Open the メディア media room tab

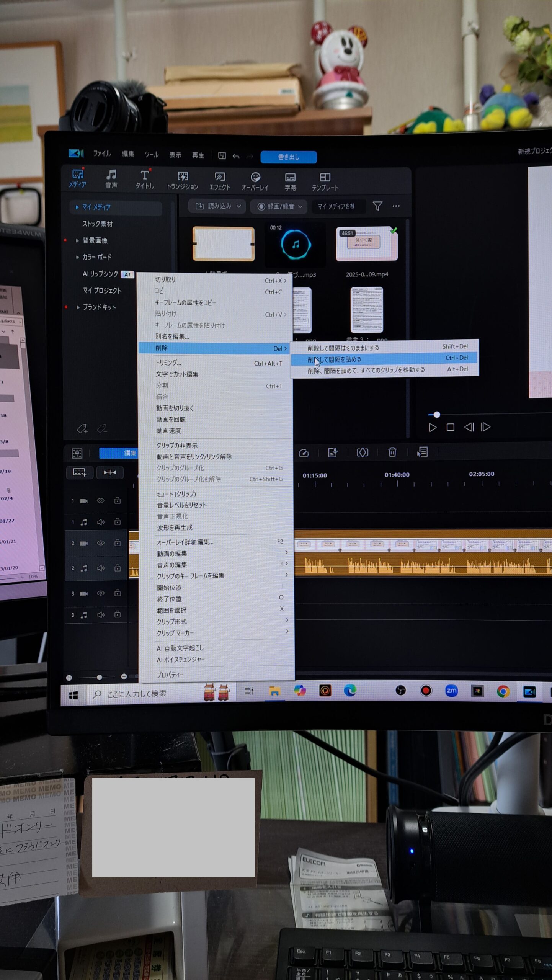coord(78,178)
